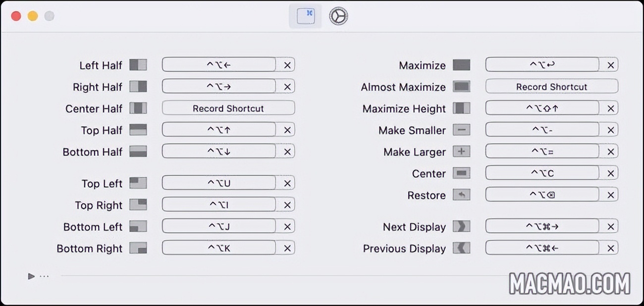Click the Top Left quadrant icon

138,183
